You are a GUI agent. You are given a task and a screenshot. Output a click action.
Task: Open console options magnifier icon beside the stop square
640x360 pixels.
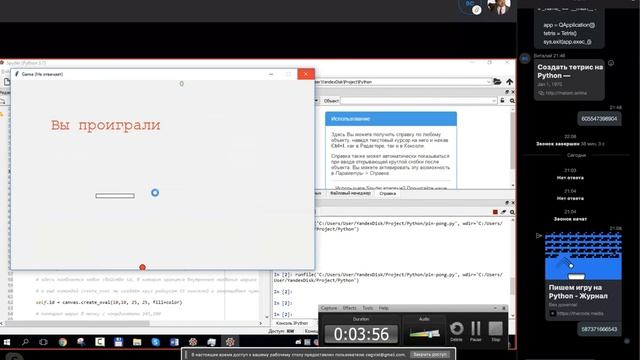(x=512, y=212)
